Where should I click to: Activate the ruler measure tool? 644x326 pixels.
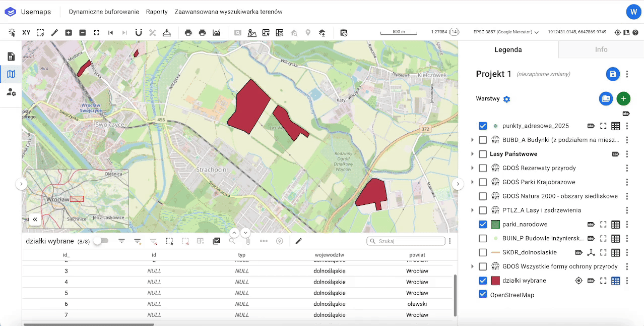(54, 33)
